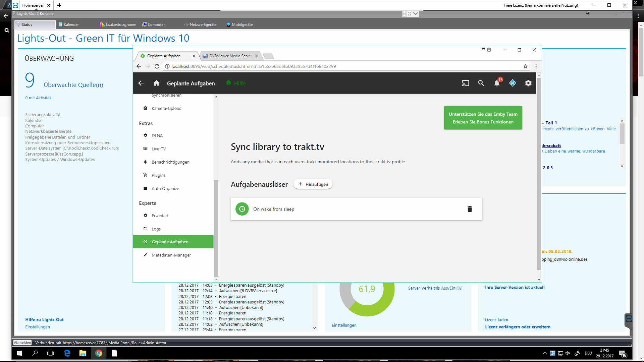Open Hilfe zu Lights-Out link
This screenshot has width=644, height=362.
(x=44, y=320)
